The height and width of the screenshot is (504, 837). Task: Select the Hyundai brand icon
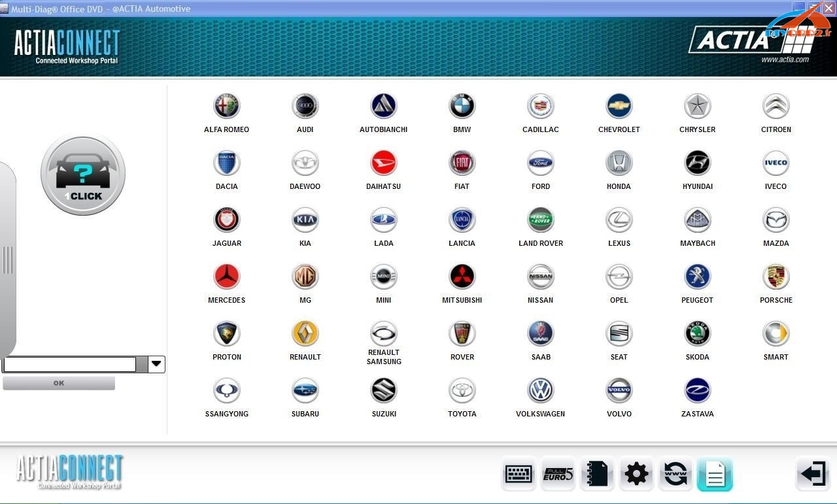click(698, 163)
